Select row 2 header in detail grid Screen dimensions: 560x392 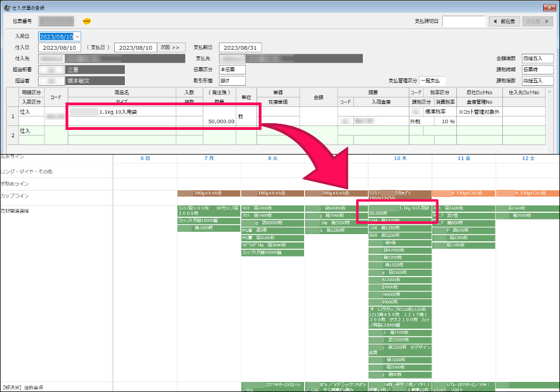click(13, 136)
